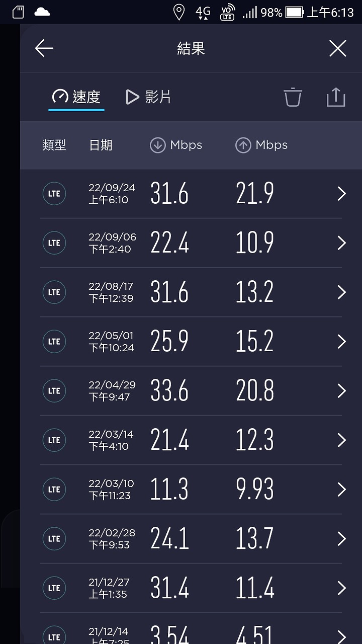Switch to the 速度 tab
The height and width of the screenshot is (644, 362).
(76, 97)
